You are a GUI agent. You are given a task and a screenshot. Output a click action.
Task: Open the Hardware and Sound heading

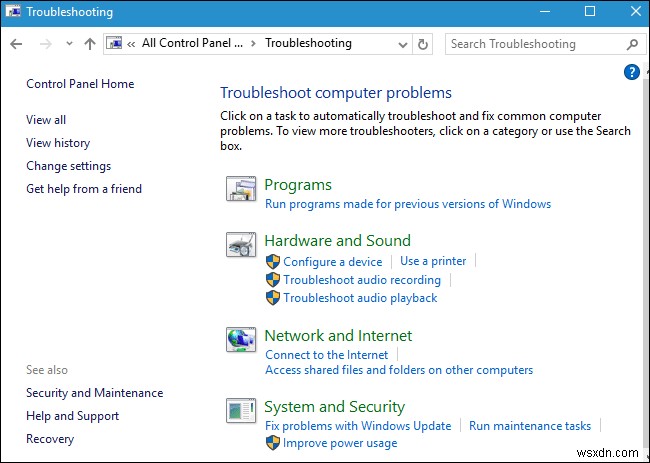click(337, 241)
